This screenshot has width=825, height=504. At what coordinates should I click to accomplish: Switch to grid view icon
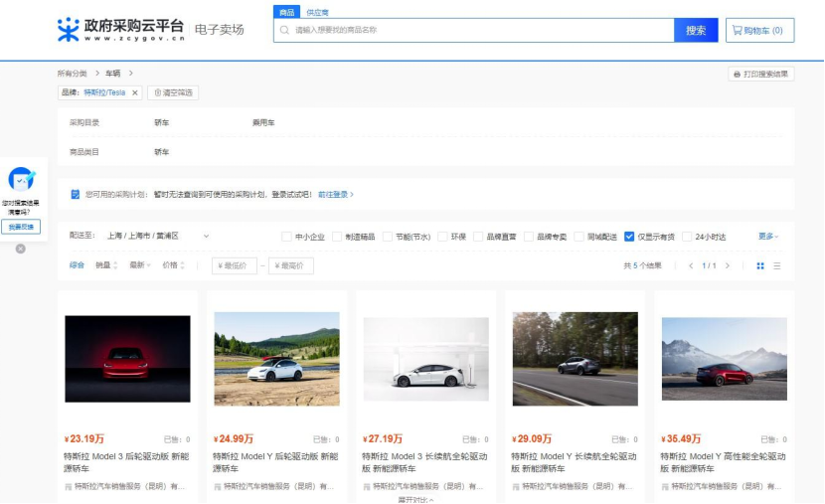[x=760, y=265]
